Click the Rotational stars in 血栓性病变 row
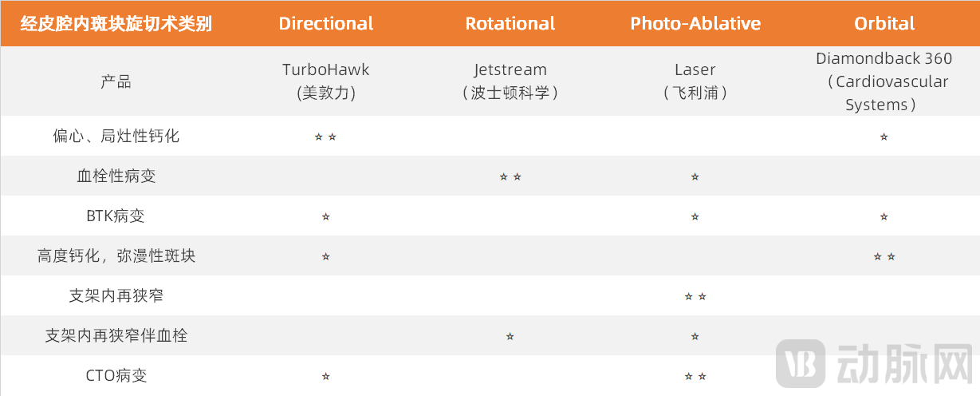This screenshot has height=396, width=980. [x=510, y=176]
